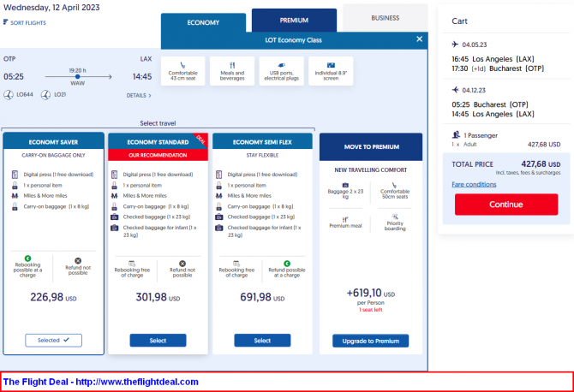This screenshot has height=392, width=574.
Task: Click the OUR RECOMMENDATION red banner
Action: click(x=158, y=155)
